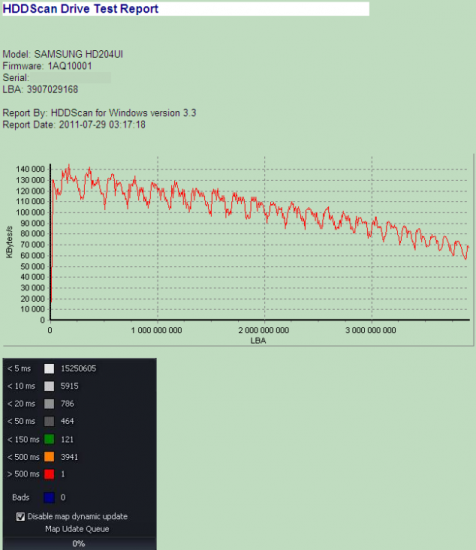Viewport: 476px width, 550px height.
Task: Click the orange swatch for < 500 ms
Action: click(x=49, y=457)
